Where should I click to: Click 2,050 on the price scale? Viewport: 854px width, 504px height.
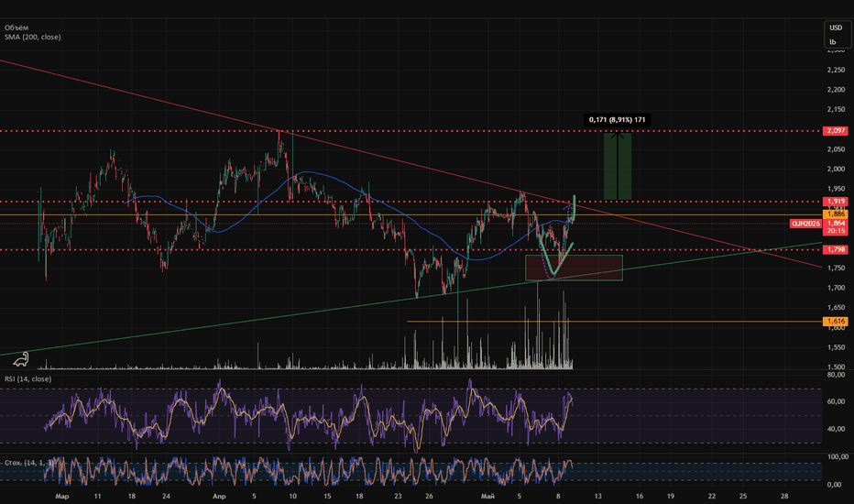coord(836,149)
